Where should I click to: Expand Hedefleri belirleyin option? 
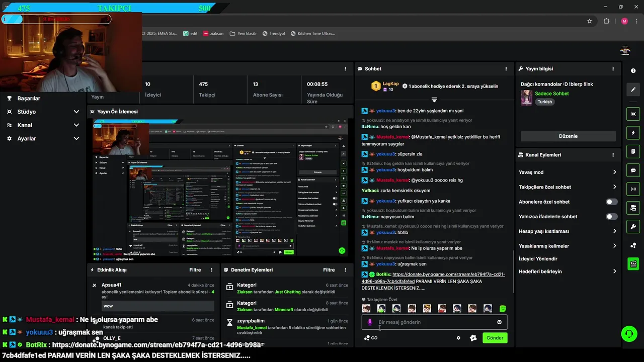coord(614,271)
